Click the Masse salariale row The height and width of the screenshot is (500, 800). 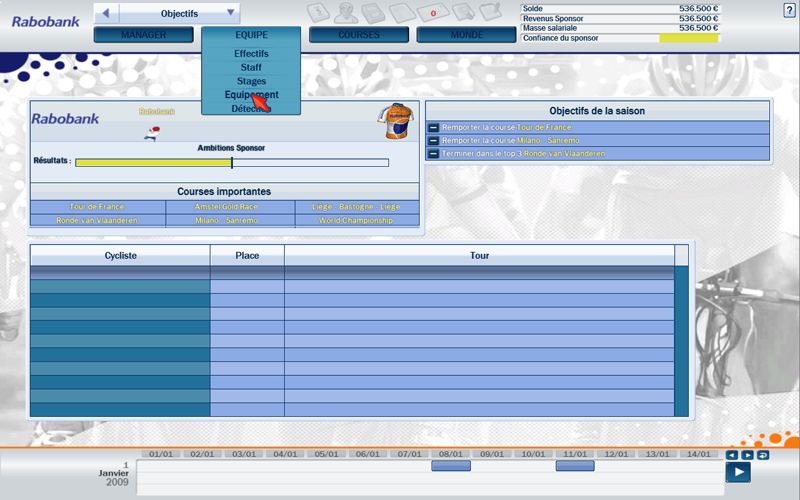pyautogui.click(x=620, y=28)
